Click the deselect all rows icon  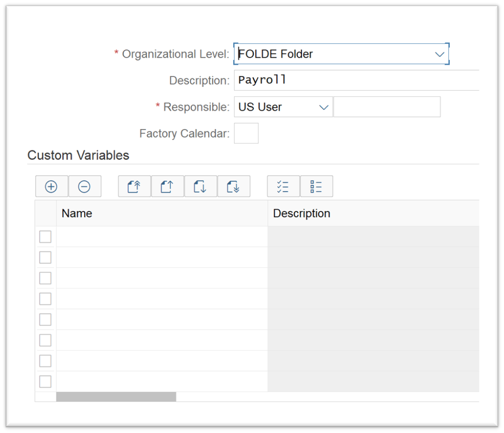pos(316,187)
